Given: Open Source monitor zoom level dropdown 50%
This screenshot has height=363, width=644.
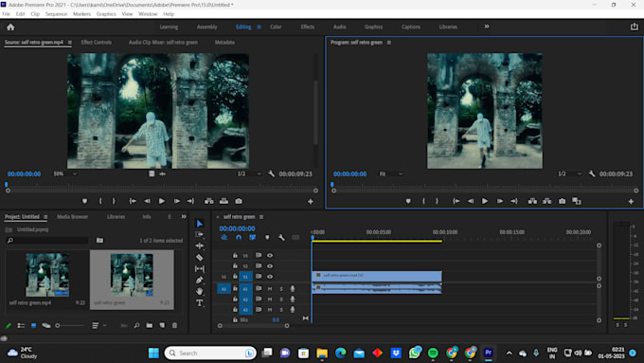Looking at the screenshot, I should point(65,173).
